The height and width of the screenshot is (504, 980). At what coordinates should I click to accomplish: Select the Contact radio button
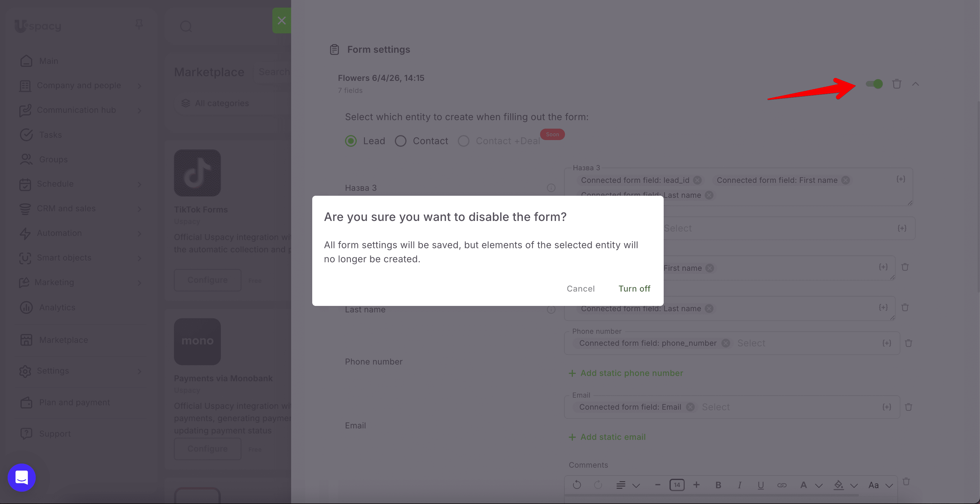tap(400, 141)
